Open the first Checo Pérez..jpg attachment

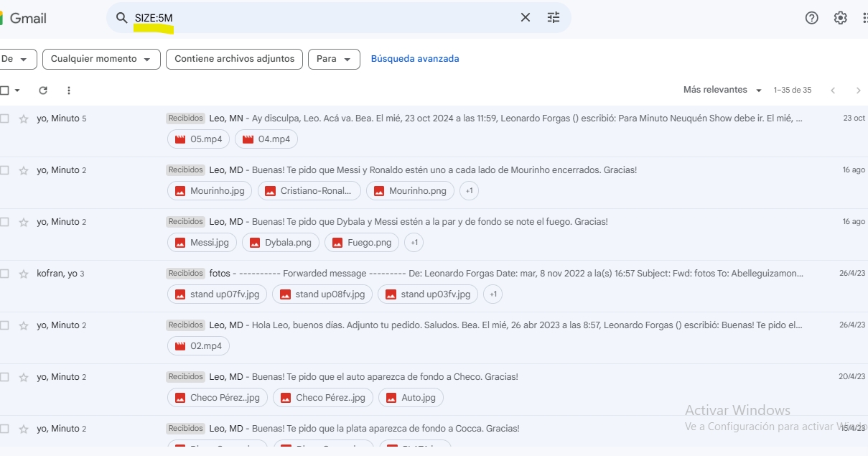[218, 398]
